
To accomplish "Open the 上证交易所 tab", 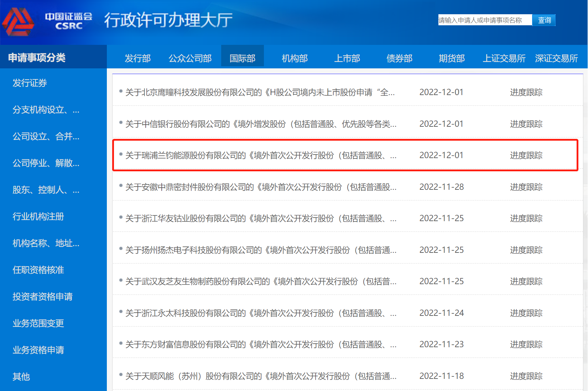I will coord(504,58).
